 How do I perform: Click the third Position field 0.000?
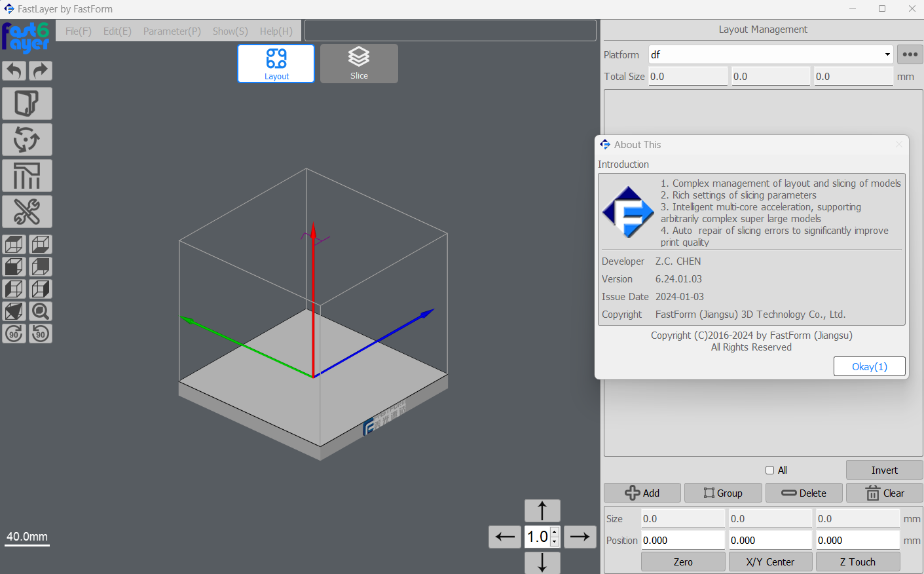(858, 540)
